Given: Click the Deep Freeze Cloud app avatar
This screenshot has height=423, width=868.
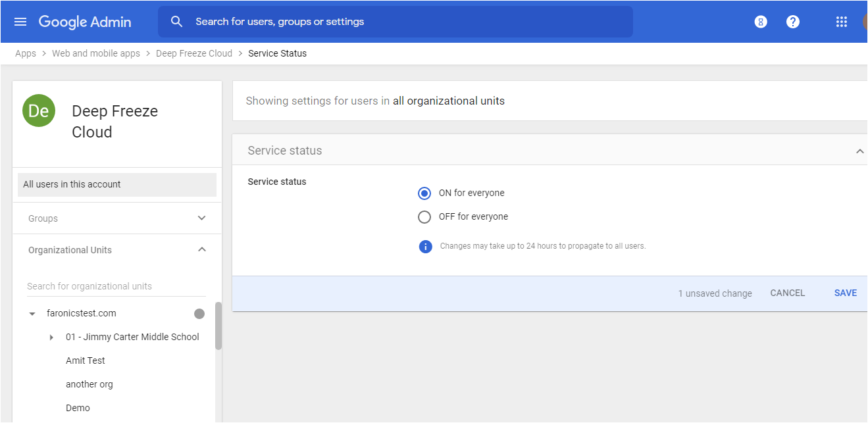Looking at the screenshot, I should (x=39, y=111).
